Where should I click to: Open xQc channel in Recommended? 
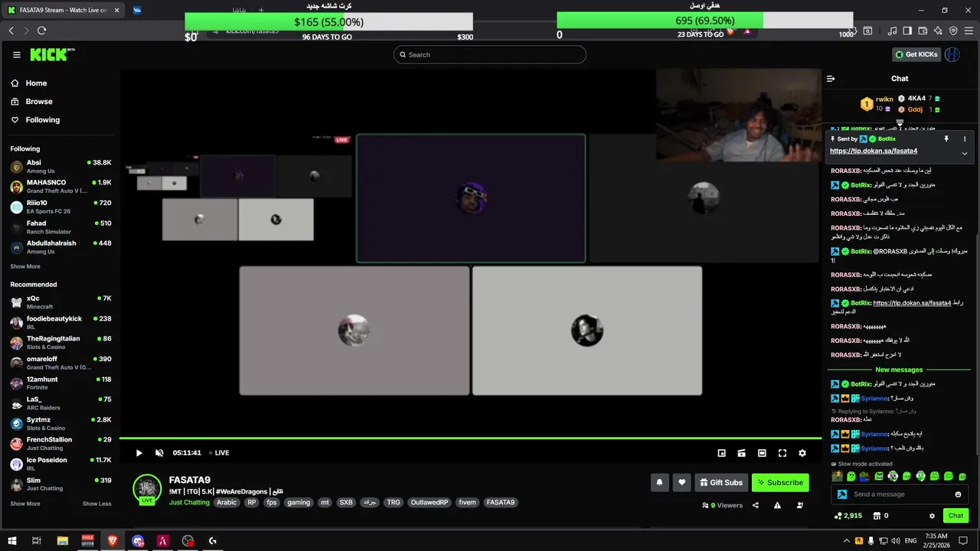click(x=60, y=302)
